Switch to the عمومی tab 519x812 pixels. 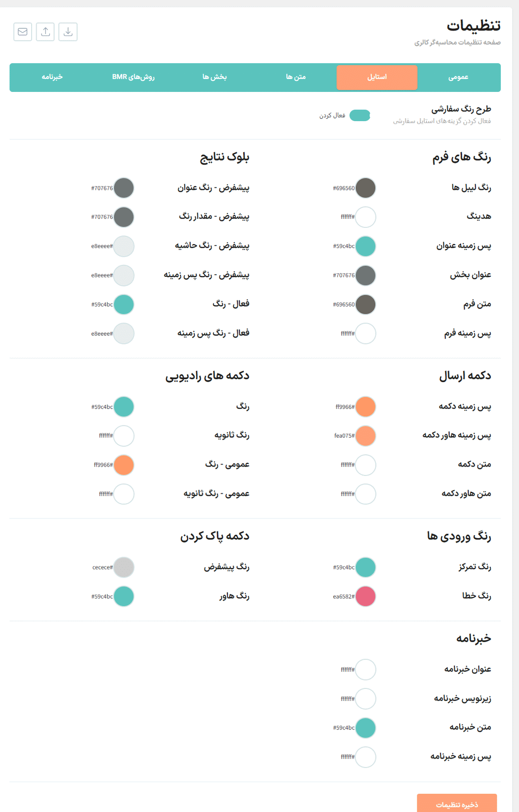click(458, 77)
